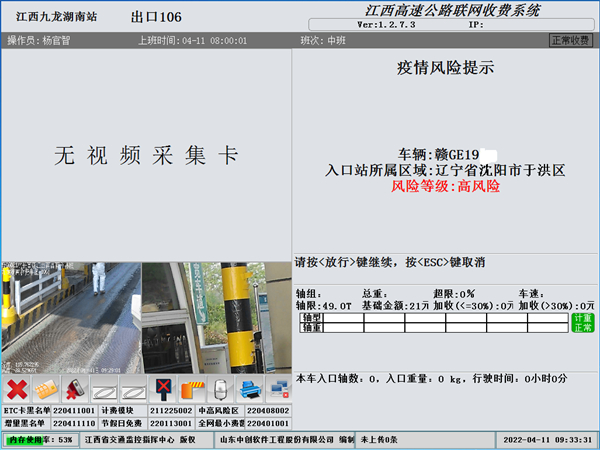Open the left lane camera thumbnail
Image resolution: width=600 pixels, height=450 pixels.
71,316
